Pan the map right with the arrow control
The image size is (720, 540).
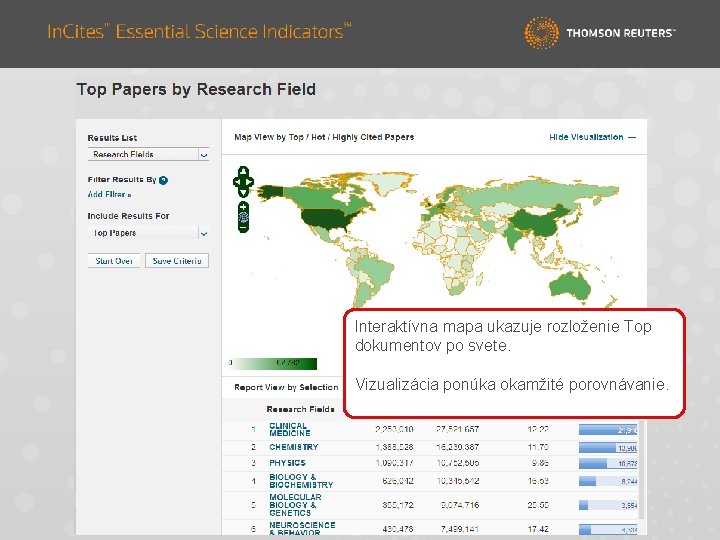pyautogui.click(x=250, y=182)
